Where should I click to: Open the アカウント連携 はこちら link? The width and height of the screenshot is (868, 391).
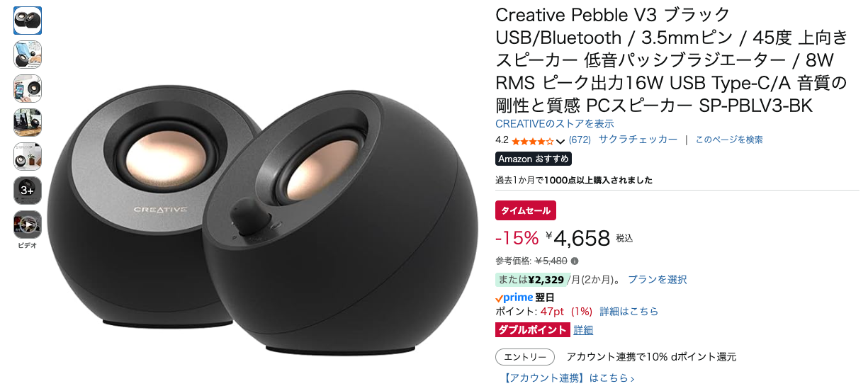[x=569, y=378]
